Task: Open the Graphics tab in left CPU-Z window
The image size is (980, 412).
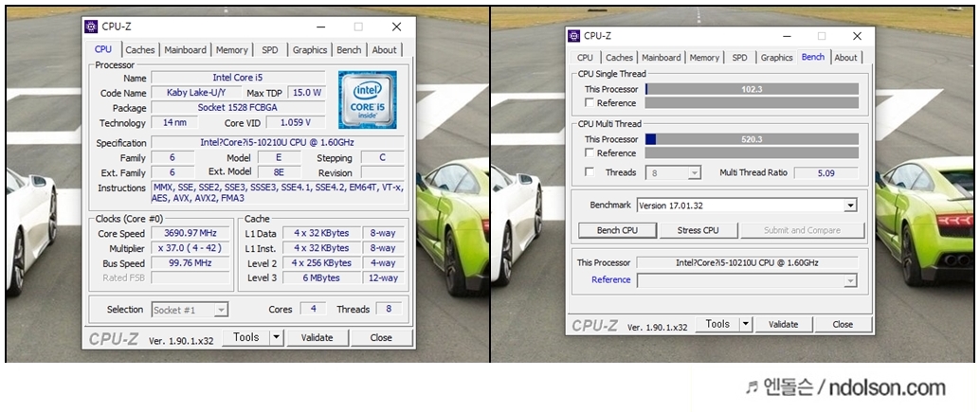Action: [310, 50]
